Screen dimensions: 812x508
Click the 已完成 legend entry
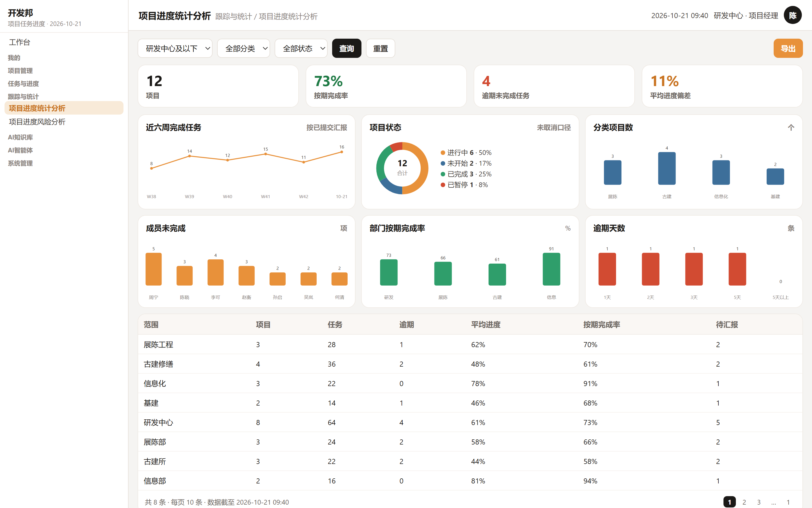(x=466, y=174)
